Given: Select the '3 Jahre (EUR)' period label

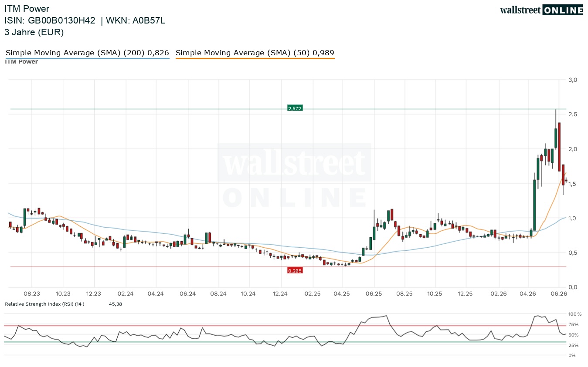Looking at the screenshot, I should [x=34, y=32].
